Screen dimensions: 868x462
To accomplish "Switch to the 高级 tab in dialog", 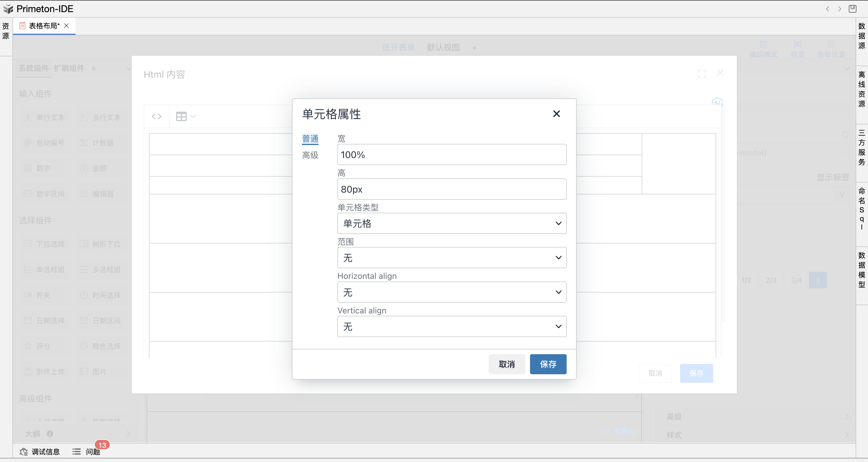I will tap(310, 155).
